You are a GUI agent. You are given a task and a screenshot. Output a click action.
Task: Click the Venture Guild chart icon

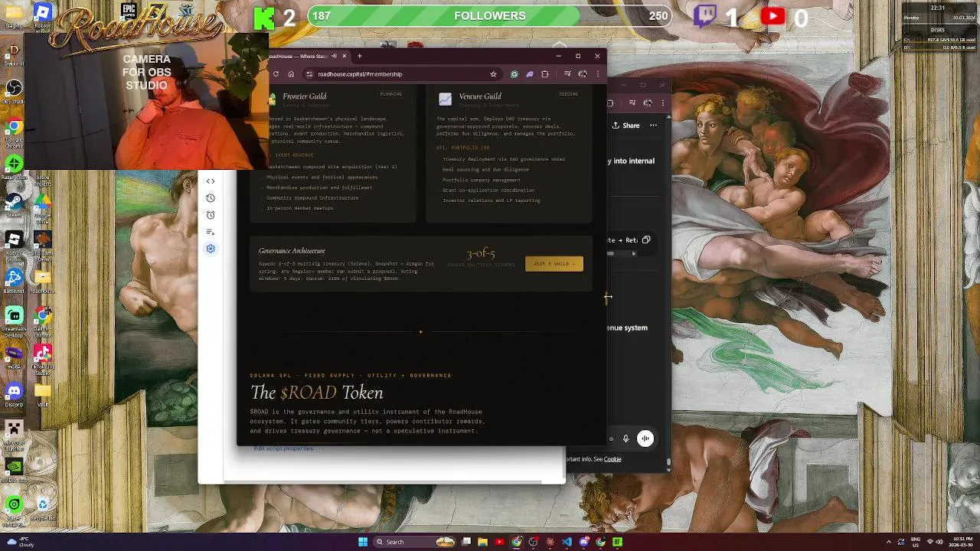445,99
